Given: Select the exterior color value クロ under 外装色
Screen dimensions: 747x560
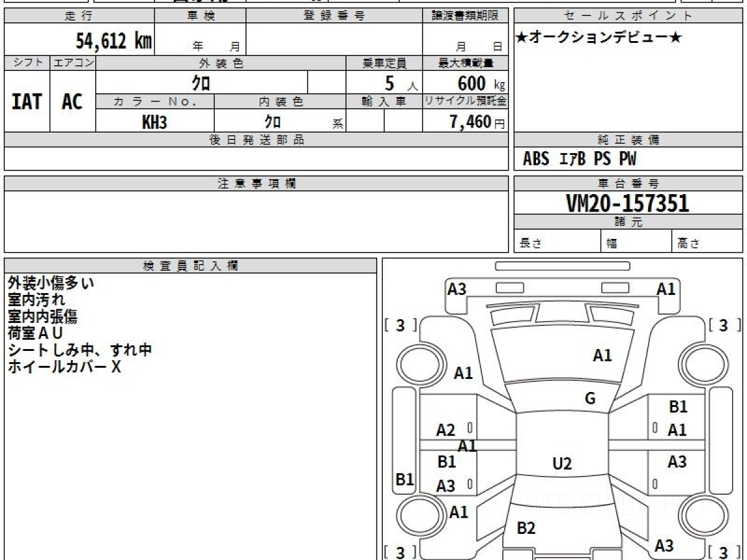Looking at the screenshot, I should [x=202, y=82].
